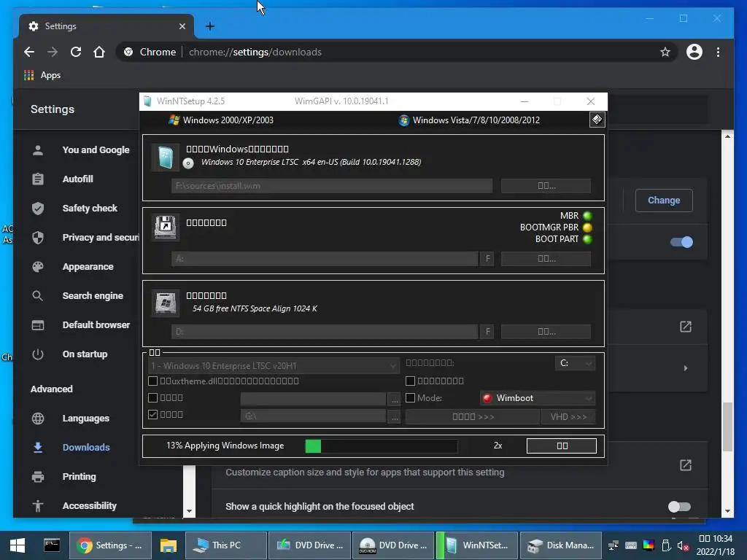Open the command prompt from taskbar
Viewport: 747px width, 560px height.
52,545
